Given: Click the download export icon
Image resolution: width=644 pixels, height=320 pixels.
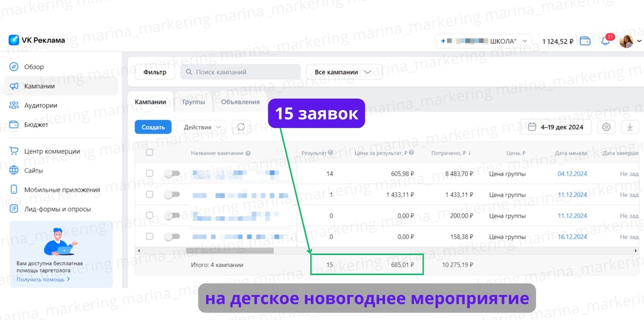Looking at the screenshot, I should [x=630, y=127].
